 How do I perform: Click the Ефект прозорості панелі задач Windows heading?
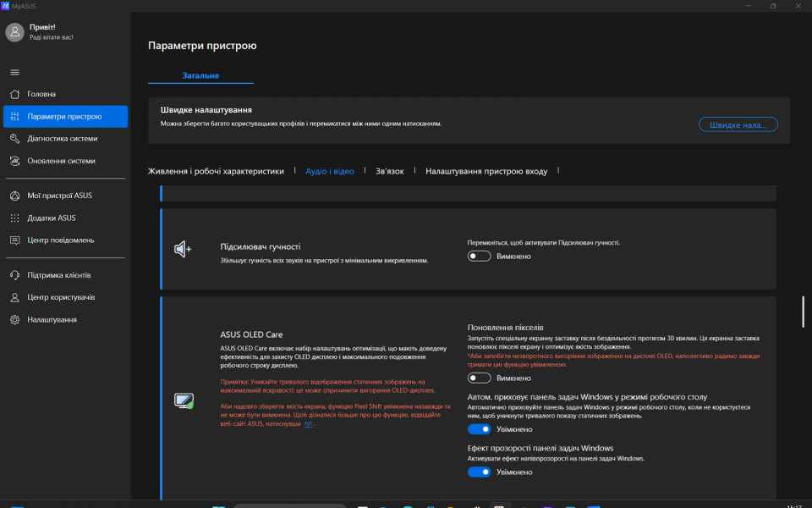[x=540, y=449]
